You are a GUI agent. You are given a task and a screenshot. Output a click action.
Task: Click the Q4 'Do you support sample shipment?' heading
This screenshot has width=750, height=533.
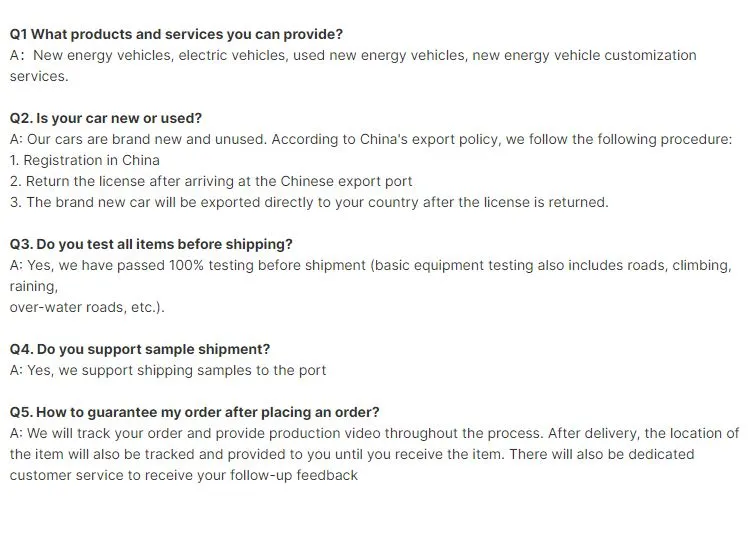click(140, 349)
